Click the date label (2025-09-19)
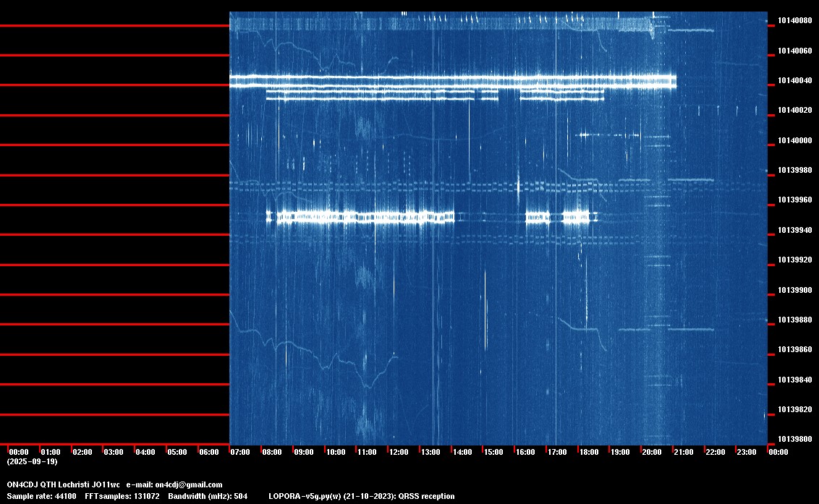This screenshot has height=504, width=819. 33,461
